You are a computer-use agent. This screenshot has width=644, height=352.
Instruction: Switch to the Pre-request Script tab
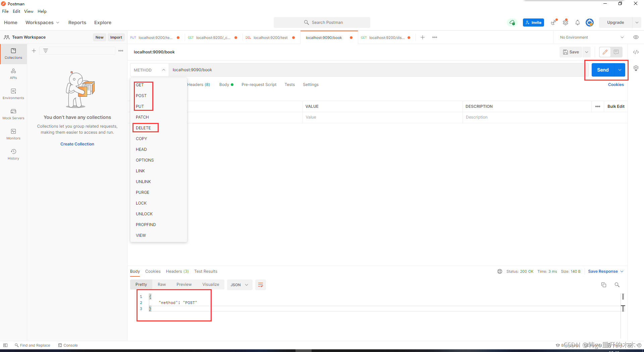point(259,85)
